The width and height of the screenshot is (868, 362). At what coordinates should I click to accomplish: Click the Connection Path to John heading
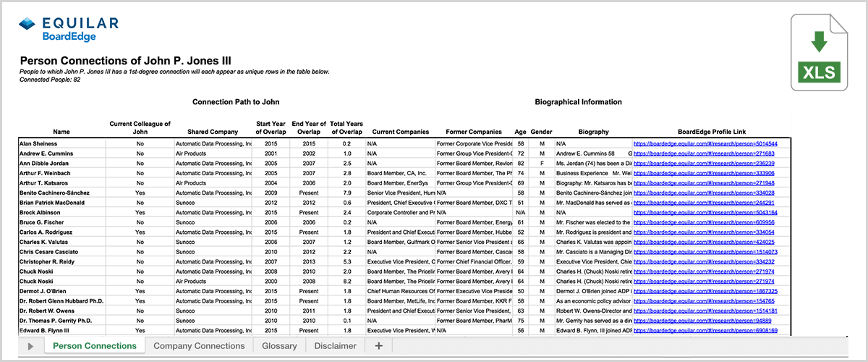[236, 102]
